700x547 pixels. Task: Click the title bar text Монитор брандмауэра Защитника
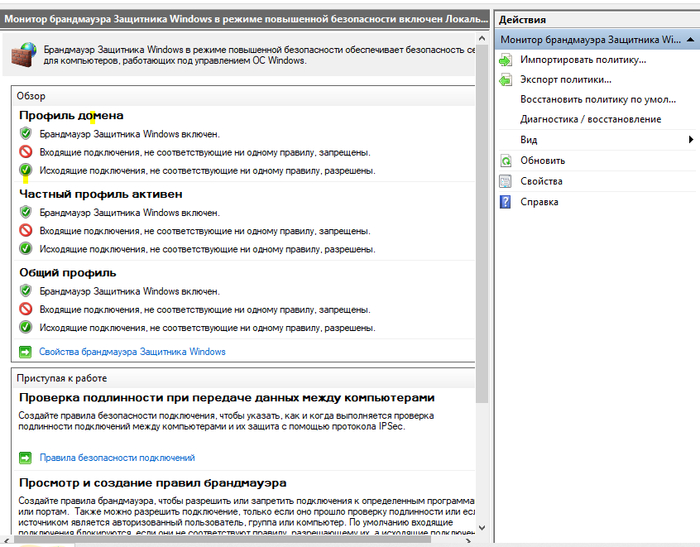tap(246, 19)
